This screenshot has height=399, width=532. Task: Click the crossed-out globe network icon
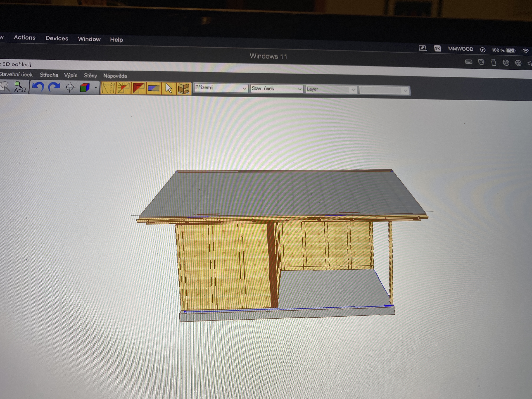506,63
